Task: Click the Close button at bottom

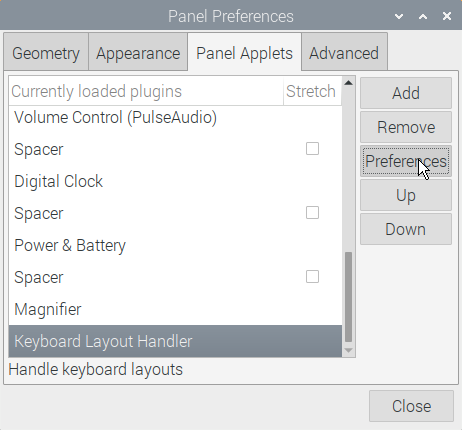Action: (x=411, y=406)
